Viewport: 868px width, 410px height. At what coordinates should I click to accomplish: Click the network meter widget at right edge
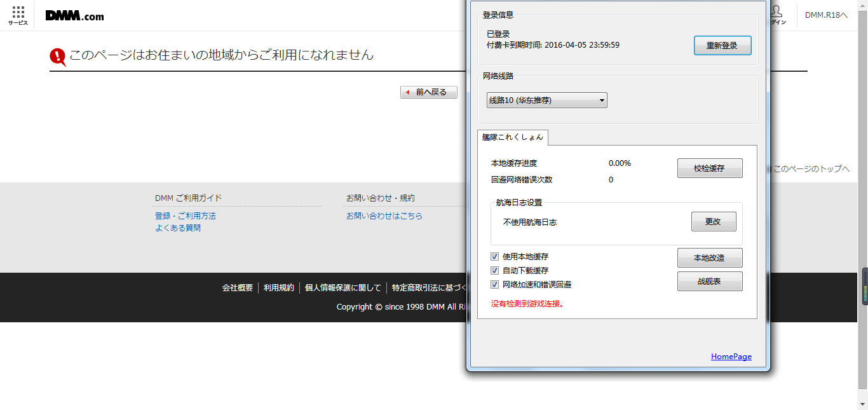[x=864, y=287]
